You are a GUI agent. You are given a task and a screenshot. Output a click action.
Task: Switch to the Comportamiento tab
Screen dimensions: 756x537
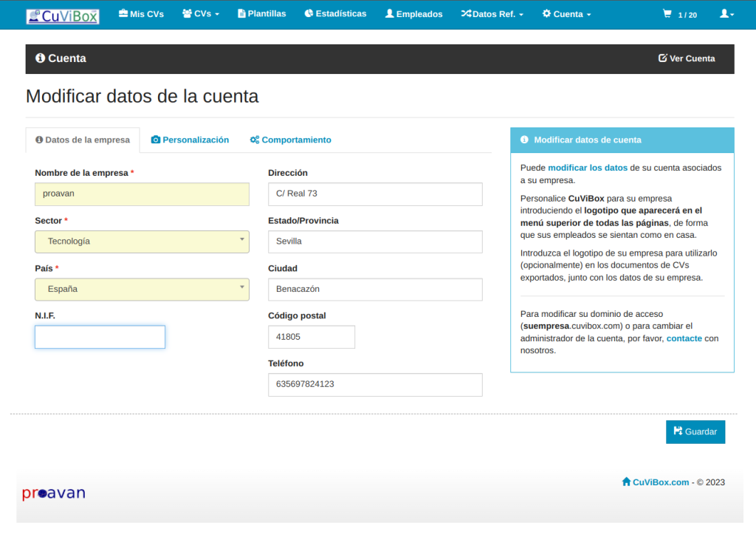[290, 140]
